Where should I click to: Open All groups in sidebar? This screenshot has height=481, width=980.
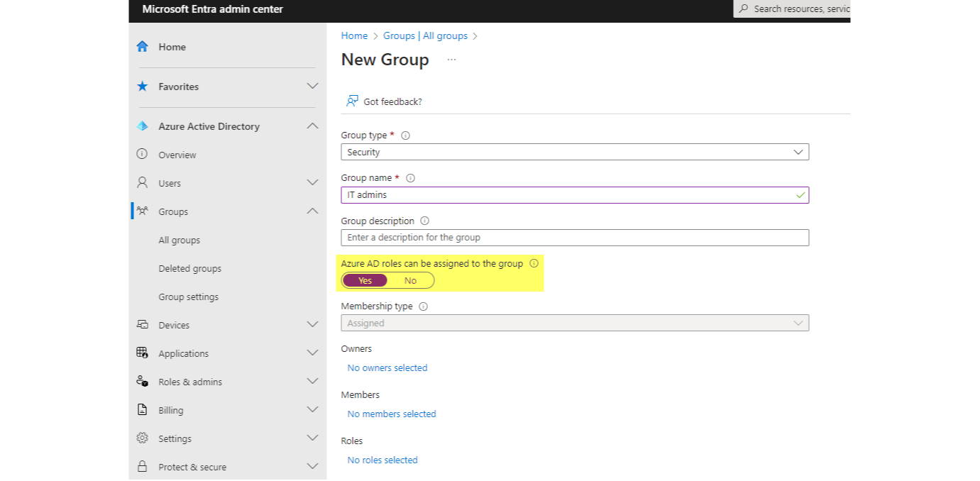179,240
